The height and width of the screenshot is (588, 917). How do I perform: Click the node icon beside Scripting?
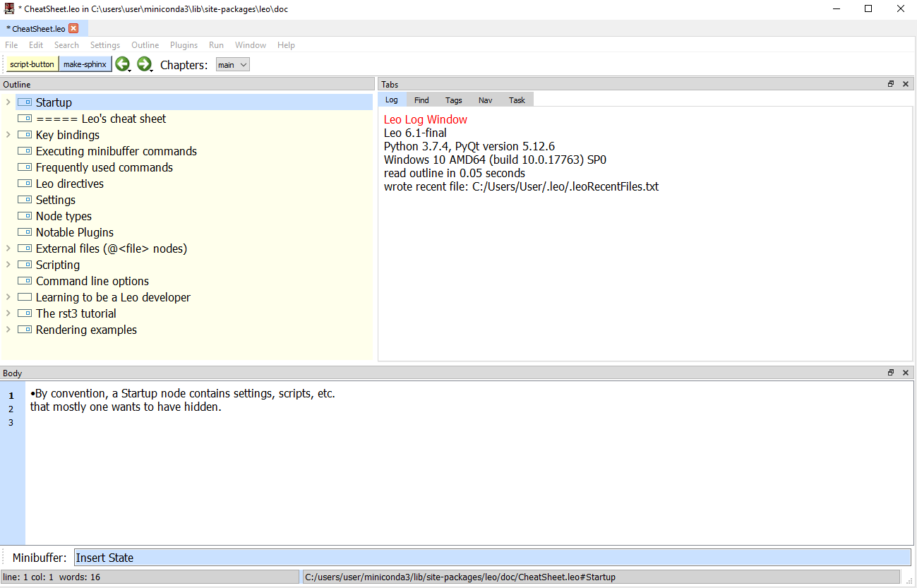tap(25, 265)
